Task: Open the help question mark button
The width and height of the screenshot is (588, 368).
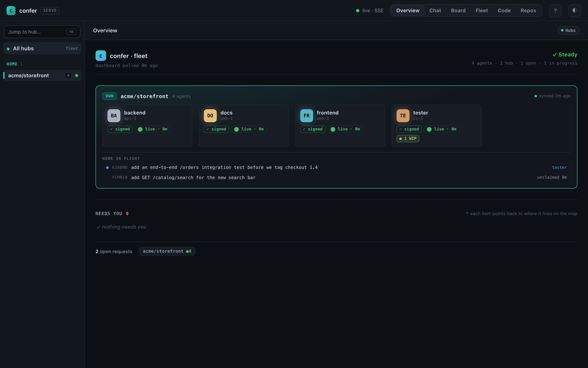Action: [x=555, y=10]
